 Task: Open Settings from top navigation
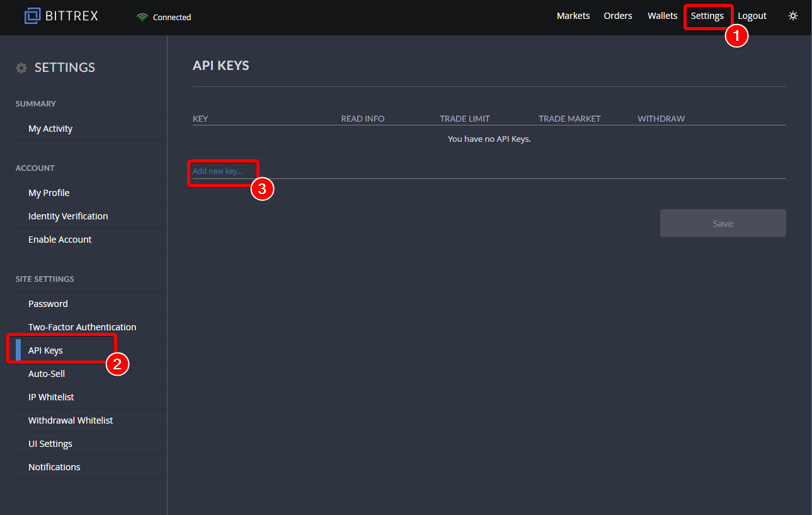coord(707,16)
